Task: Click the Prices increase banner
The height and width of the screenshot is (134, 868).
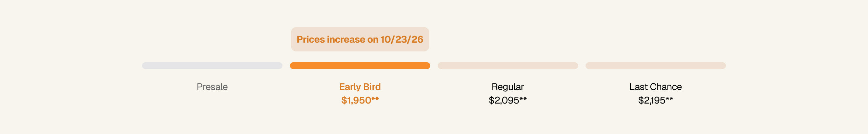Action: [360, 39]
